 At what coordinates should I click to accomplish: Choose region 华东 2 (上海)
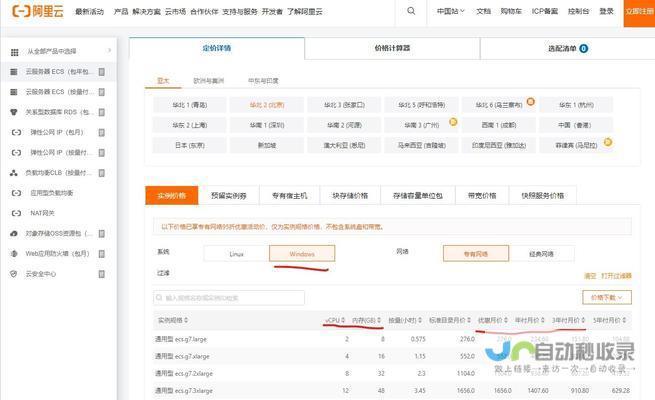click(x=190, y=125)
